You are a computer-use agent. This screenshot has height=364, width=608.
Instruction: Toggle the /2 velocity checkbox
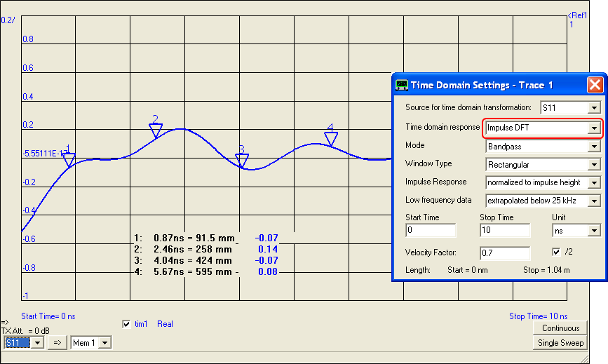pos(556,252)
